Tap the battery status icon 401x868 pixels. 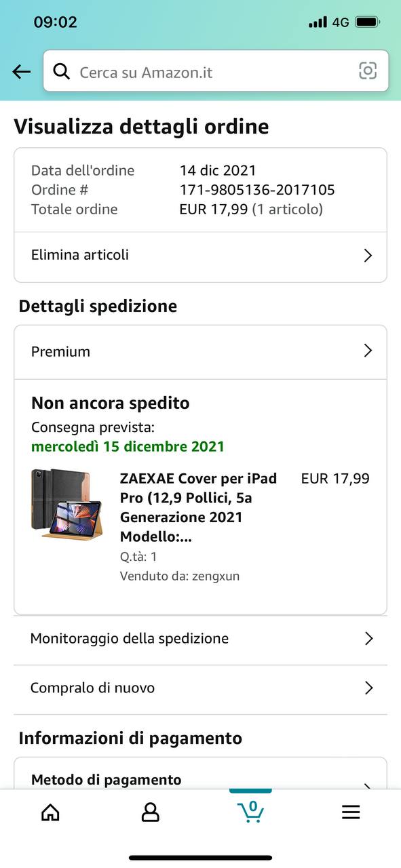(368, 22)
